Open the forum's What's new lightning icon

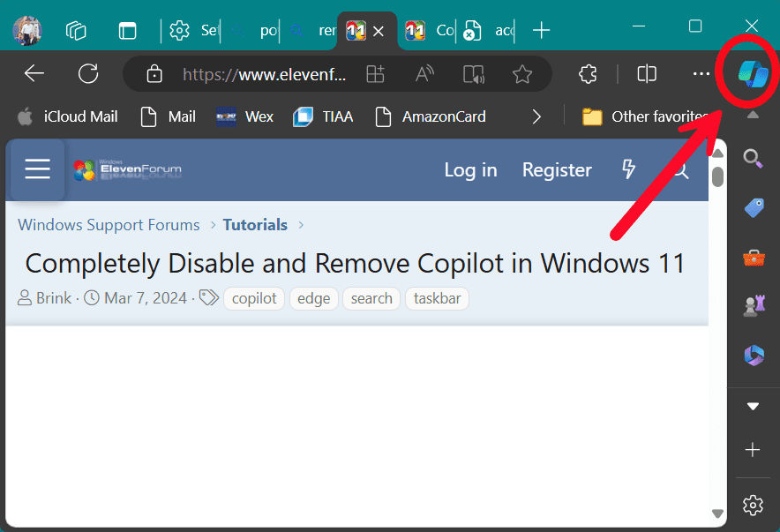pyautogui.click(x=629, y=169)
